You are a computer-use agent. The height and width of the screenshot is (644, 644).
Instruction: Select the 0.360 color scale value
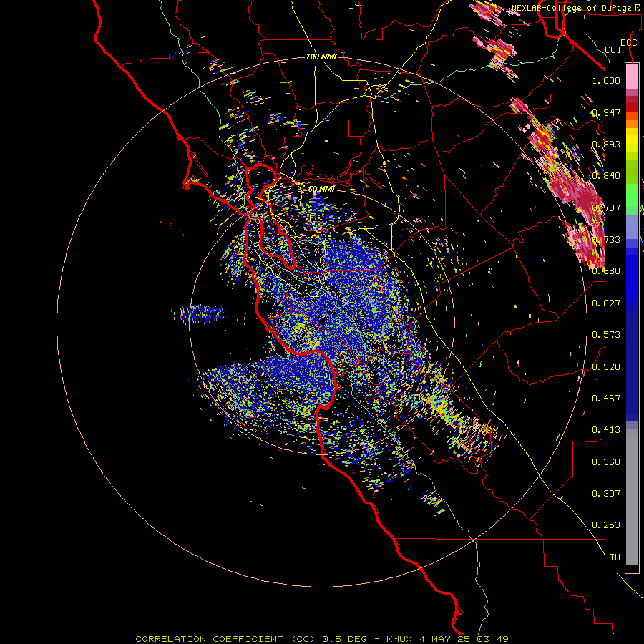pos(606,462)
